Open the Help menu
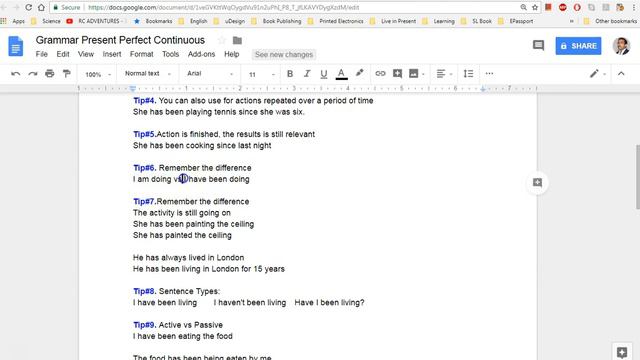Image resolution: width=640 pixels, height=360 pixels. point(231,54)
